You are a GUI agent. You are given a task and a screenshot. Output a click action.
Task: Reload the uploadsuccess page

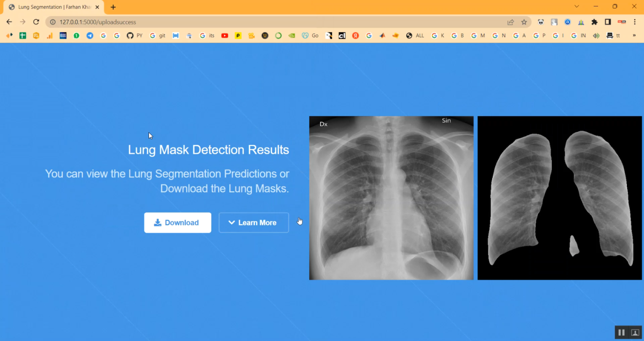(x=36, y=21)
